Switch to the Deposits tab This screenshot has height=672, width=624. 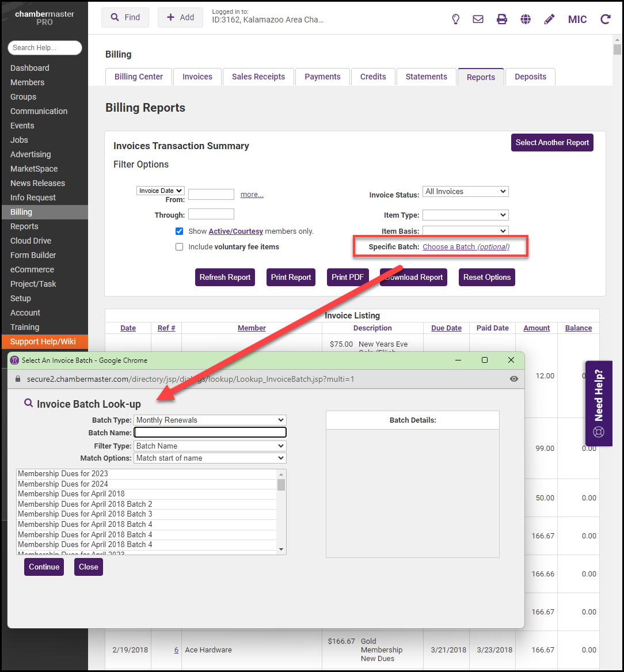tap(530, 77)
